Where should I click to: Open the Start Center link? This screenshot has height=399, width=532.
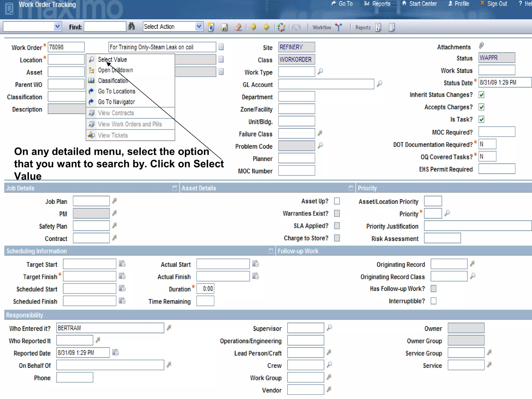(x=423, y=4)
